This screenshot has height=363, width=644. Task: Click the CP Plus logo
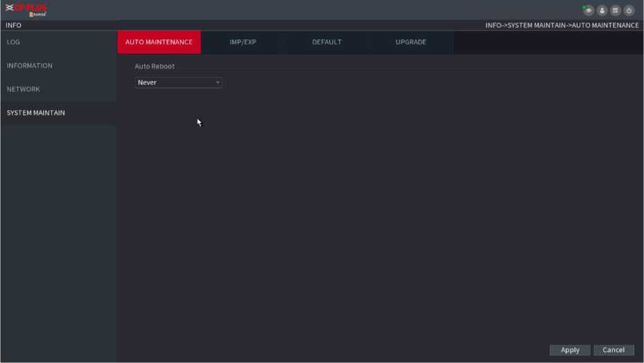pos(26,10)
